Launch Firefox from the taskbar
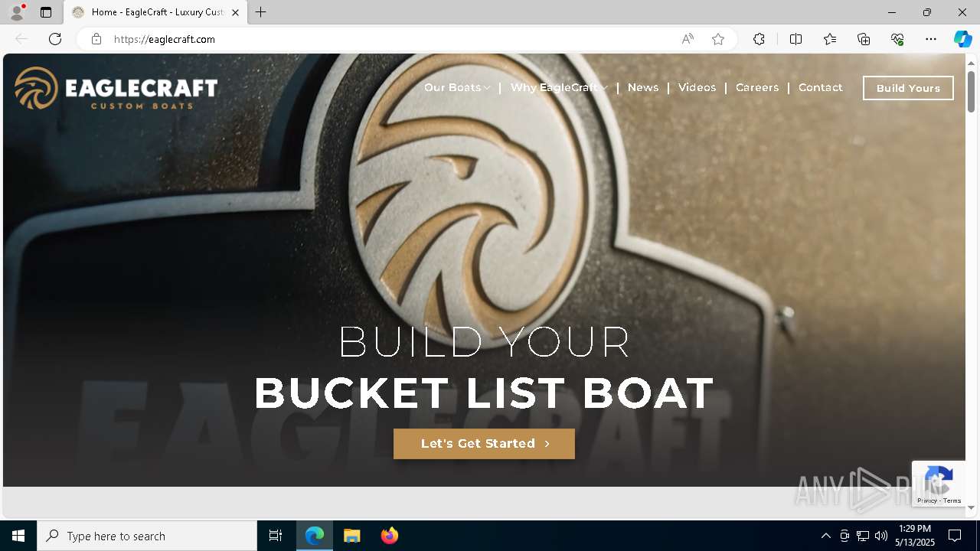 (390, 536)
